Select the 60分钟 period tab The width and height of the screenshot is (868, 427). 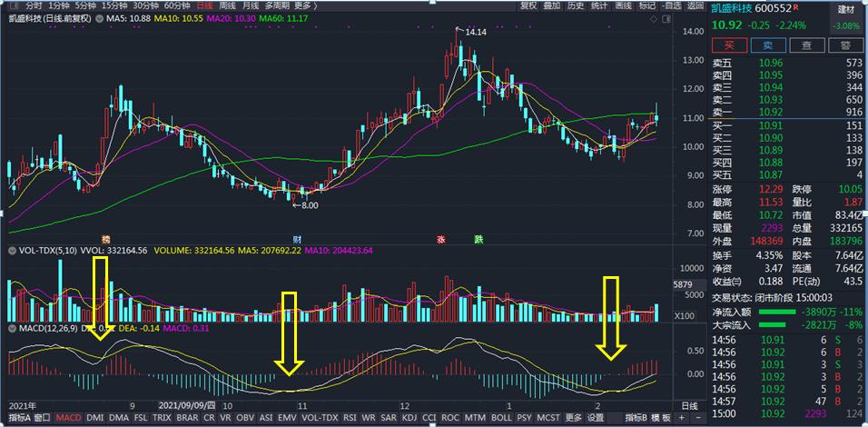[x=178, y=5]
